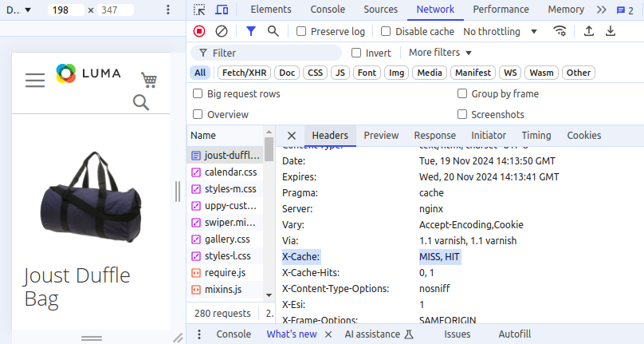Check the Invert filter checkbox
Image resolution: width=644 pixels, height=344 pixels.
pos(356,53)
